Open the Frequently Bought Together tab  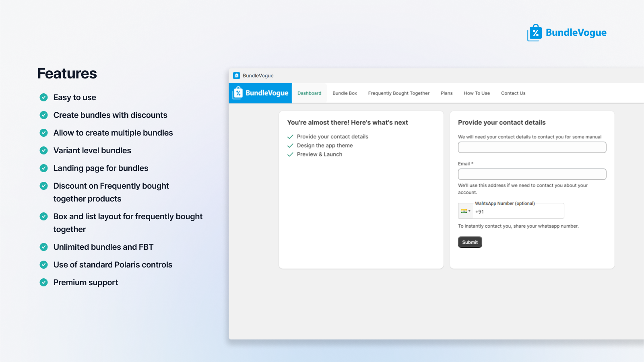399,93
